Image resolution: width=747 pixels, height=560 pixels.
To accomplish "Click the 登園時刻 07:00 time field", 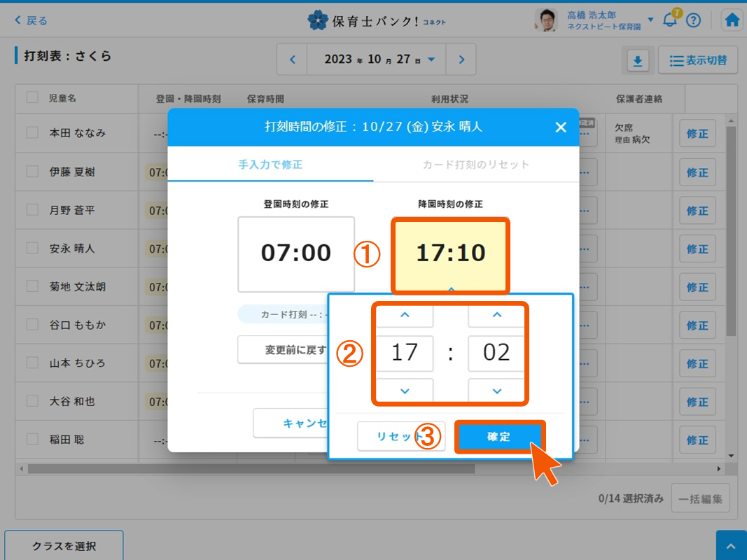I will tap(296, 253).
